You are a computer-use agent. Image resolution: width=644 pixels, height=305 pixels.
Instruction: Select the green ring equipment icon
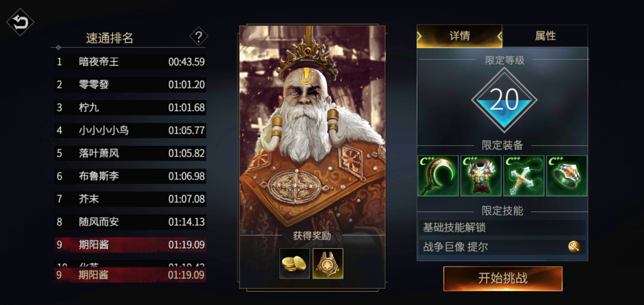tap(567, 176)
